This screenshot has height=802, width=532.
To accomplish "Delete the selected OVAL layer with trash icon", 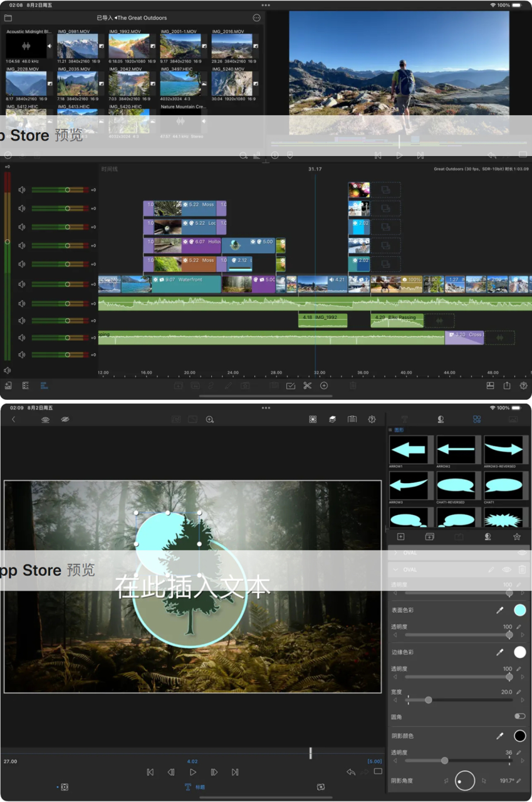I will 522,570.
